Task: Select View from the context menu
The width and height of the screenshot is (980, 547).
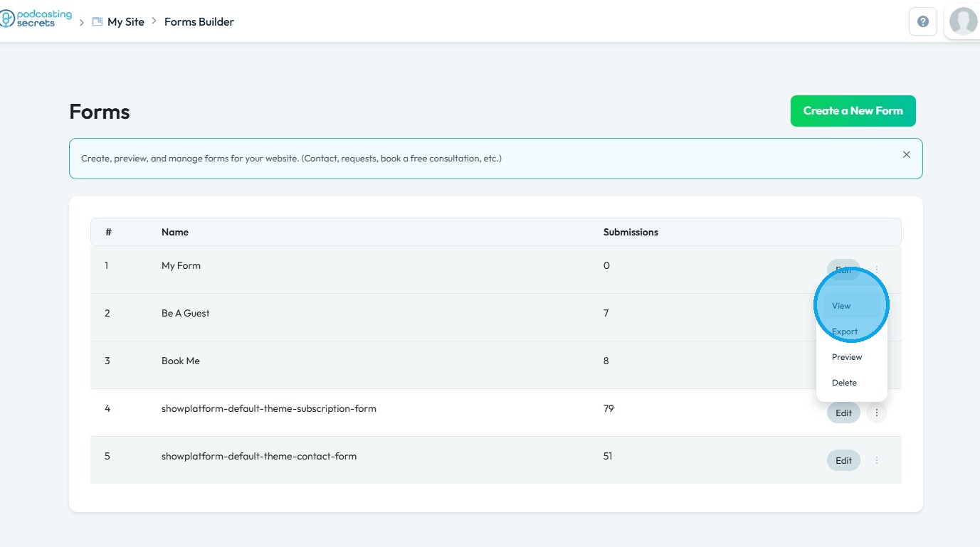Action: click(x=841, y=306)
